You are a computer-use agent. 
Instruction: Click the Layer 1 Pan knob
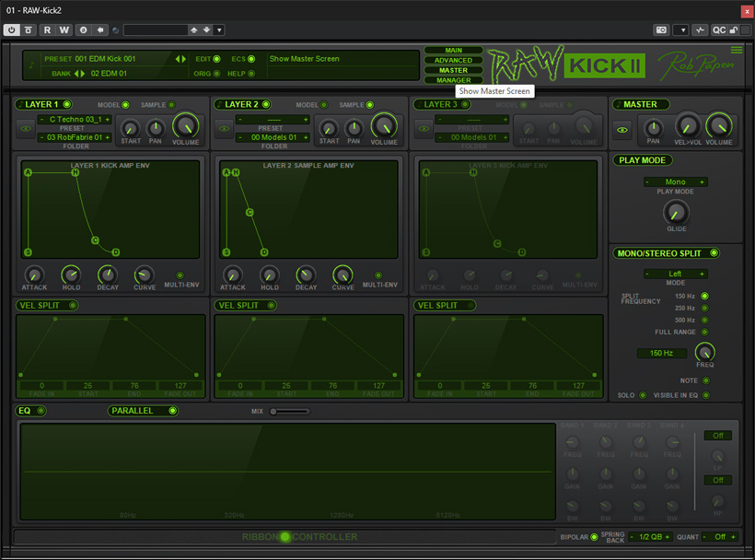tap(155, 128)
